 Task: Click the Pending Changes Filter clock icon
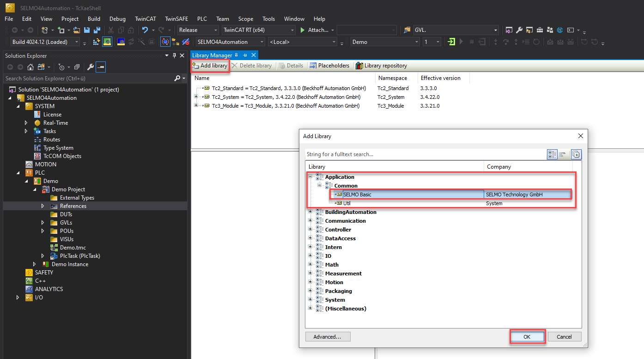(61, 67)
